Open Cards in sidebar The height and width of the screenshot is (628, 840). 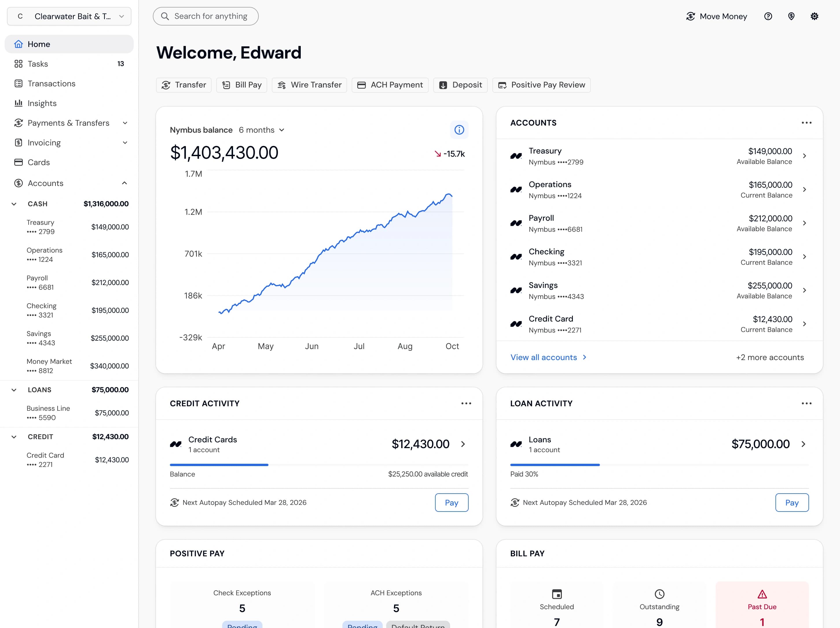tap(69, 163)
